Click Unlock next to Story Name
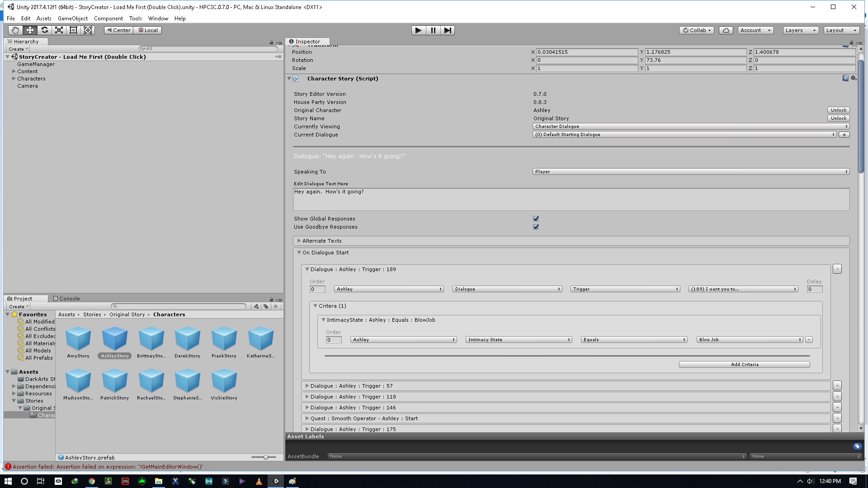This screenshot has height=488, width=868. (x=838, y=118)
